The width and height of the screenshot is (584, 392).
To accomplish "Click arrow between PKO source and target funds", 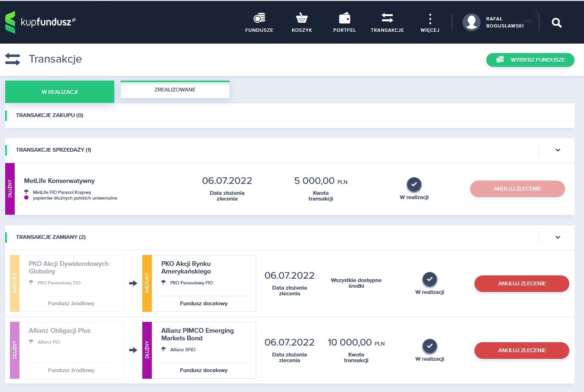I will 133,283.
